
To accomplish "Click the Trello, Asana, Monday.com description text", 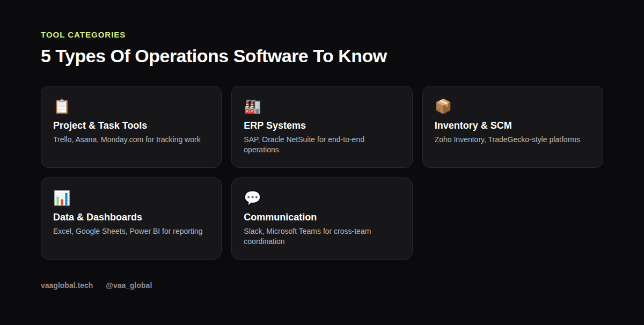I will 127,139.
